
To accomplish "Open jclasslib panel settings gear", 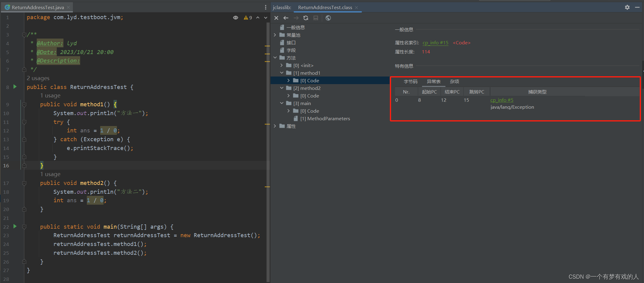I will 627,7.
